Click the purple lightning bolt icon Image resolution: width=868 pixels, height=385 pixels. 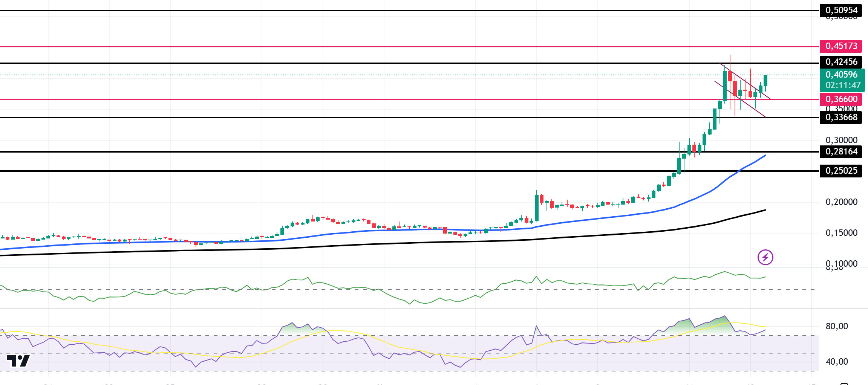point(765,257)
